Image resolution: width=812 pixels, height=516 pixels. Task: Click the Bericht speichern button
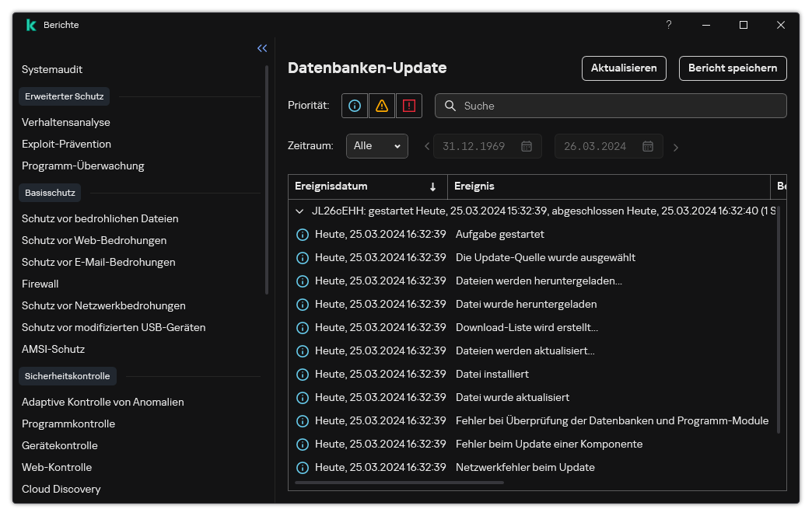pyautogui.click(x=732, y=68)
